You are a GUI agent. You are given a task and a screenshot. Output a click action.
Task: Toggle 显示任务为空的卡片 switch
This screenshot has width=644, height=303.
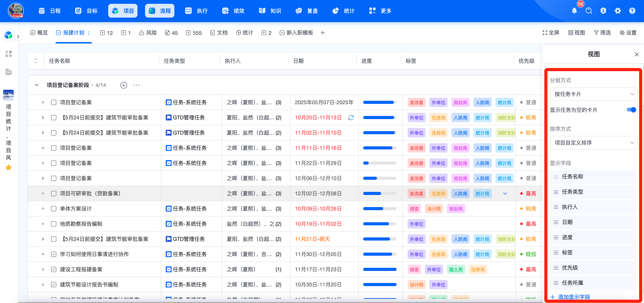click(x=631, y=110)
